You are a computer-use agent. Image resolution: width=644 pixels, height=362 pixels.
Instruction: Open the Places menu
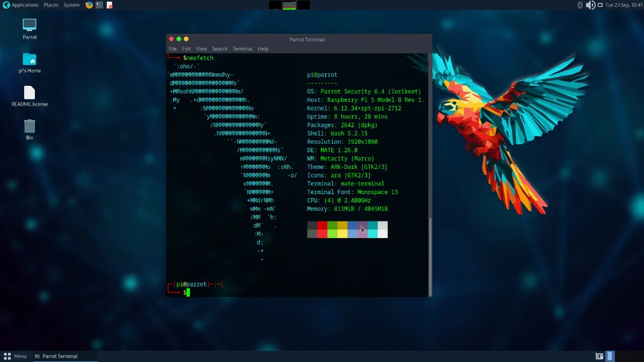click(x=51, y=5)
